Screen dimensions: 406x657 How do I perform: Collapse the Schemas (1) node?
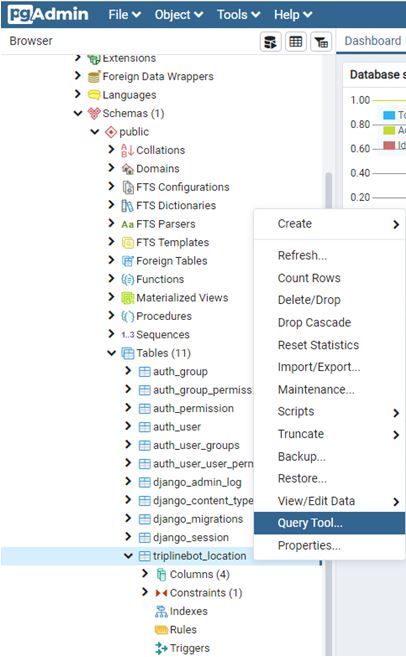point(78,113)
